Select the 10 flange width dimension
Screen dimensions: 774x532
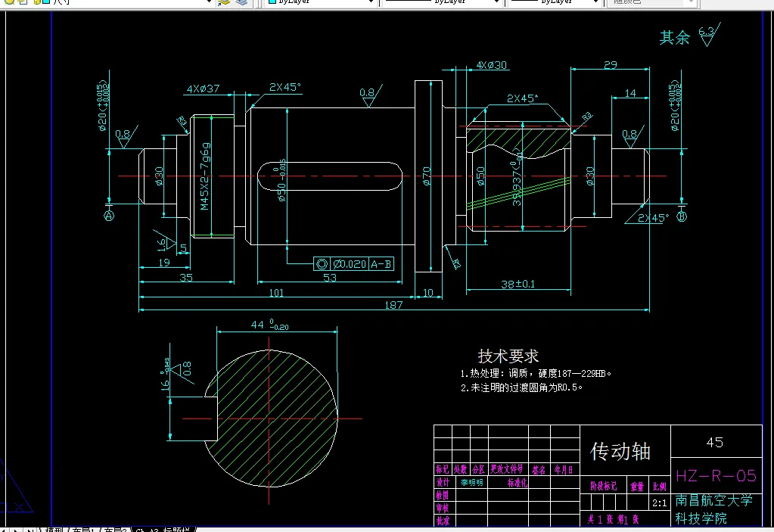(428, 293)
